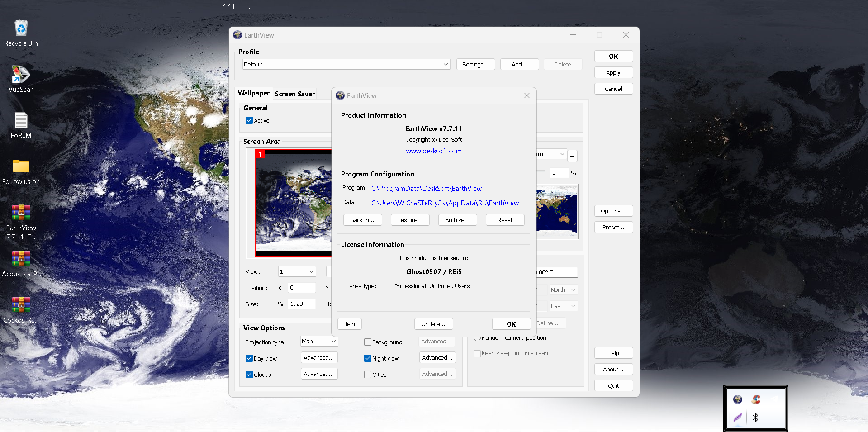Viewport: 868px width, 432px height.
Task: Open the dropdown ending in 'm)'
Action: 551,154
